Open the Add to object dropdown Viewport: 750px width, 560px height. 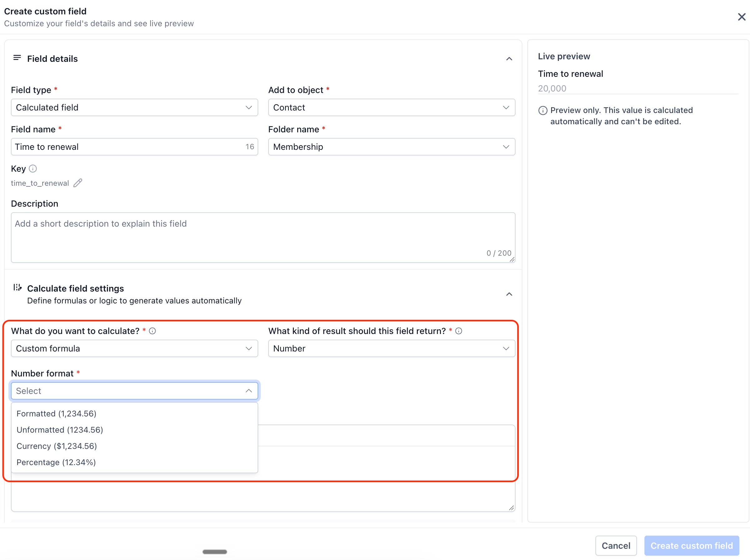392,107
